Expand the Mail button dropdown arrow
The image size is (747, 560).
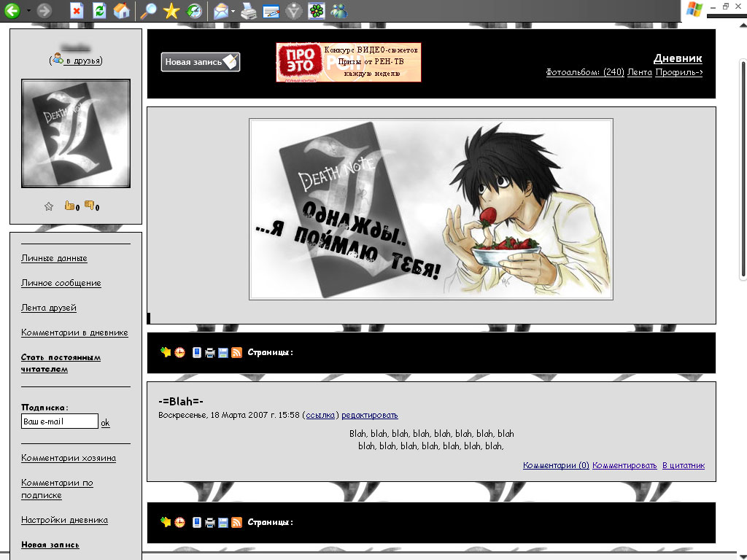pos(233,11)
